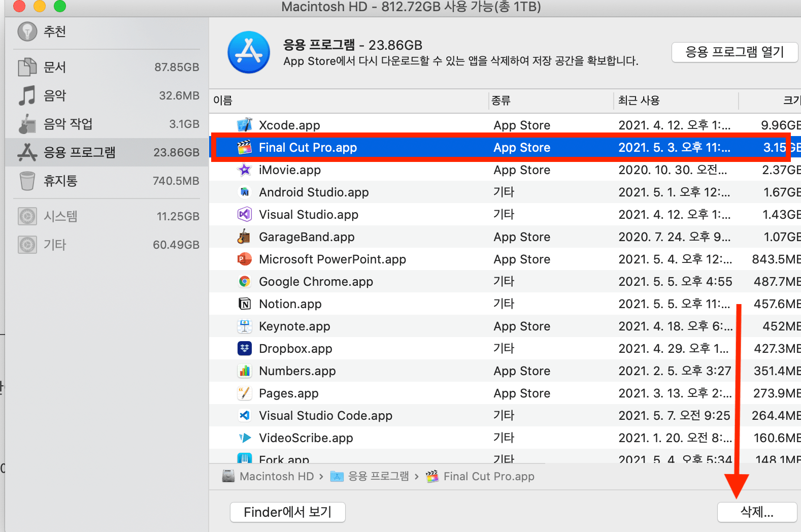The image size is (801, 532).
Task: Click the 응용 프로그램 열기 button
Action: pyautogui.click(x=735, y=52)
